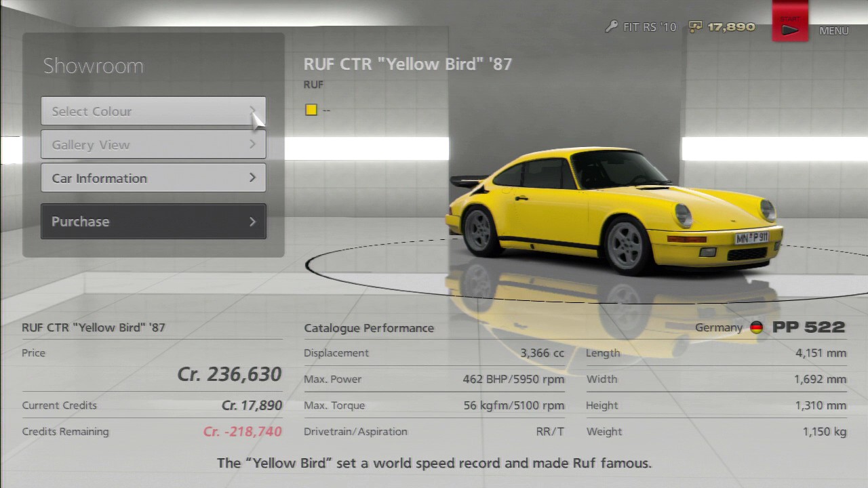This screenshot has width=868, height=488.
Task: Click the key icon beside FIT RS '10
Action: 611,27
